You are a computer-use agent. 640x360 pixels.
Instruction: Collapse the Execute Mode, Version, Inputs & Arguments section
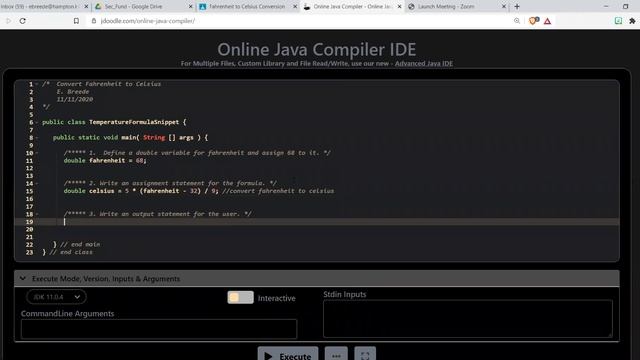317,278
